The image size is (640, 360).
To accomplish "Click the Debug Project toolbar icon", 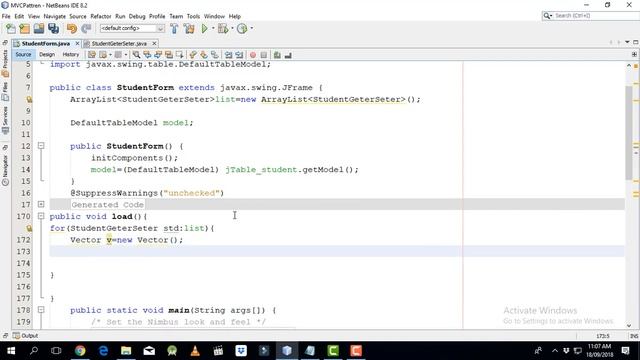I will click(x=223, y=29).
